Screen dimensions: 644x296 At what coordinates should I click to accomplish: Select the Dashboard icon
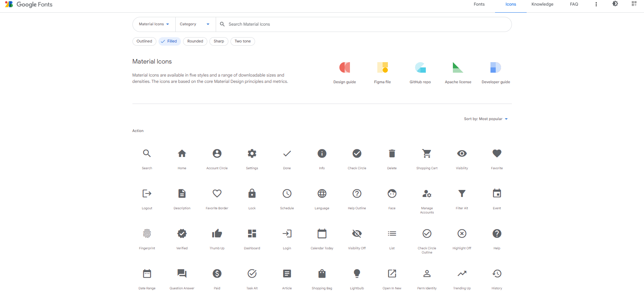pos(252,233)
